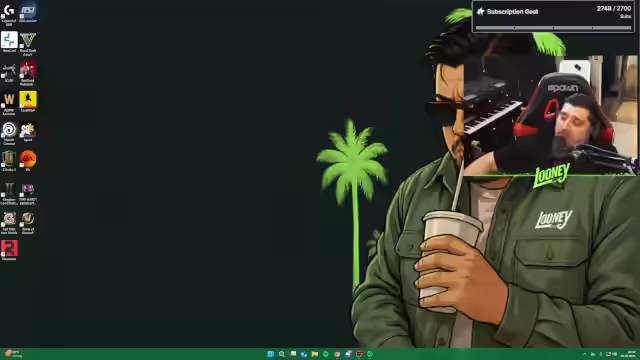Screen dimensions: 640x360
Task: Open the green plus app shortcut
Action: (x=9, y=42)
